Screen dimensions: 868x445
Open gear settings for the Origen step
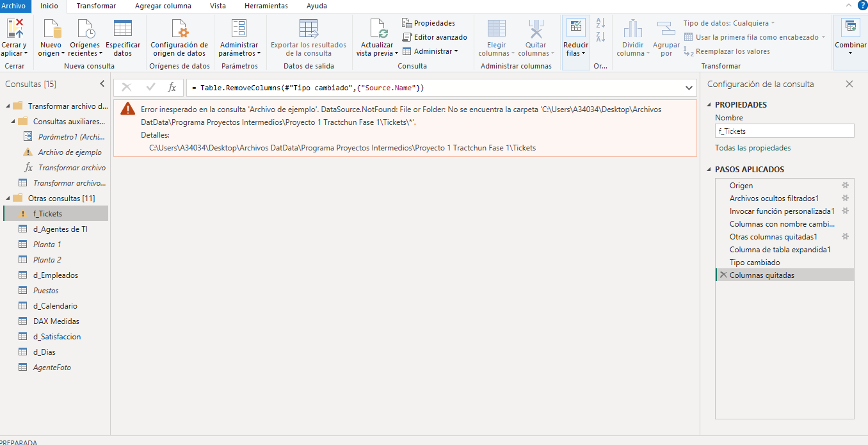pyautogui.click(x=845, y=185)
